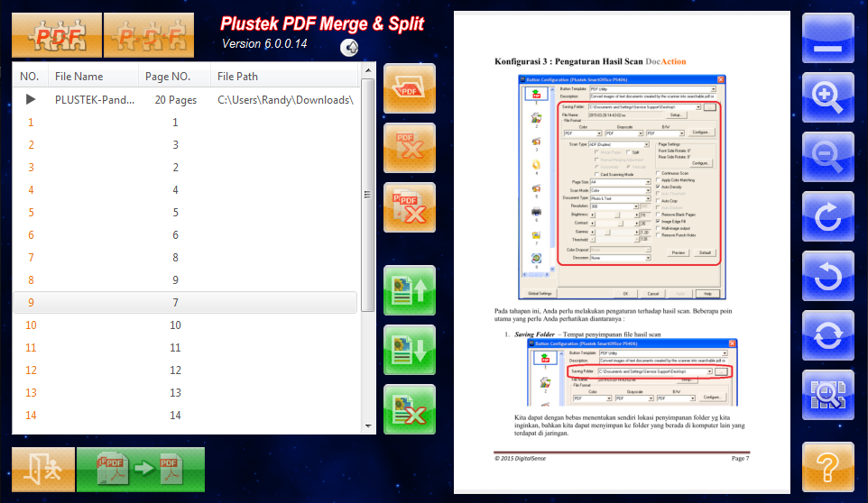Select list row 3 with page 2

pos(186,168)
